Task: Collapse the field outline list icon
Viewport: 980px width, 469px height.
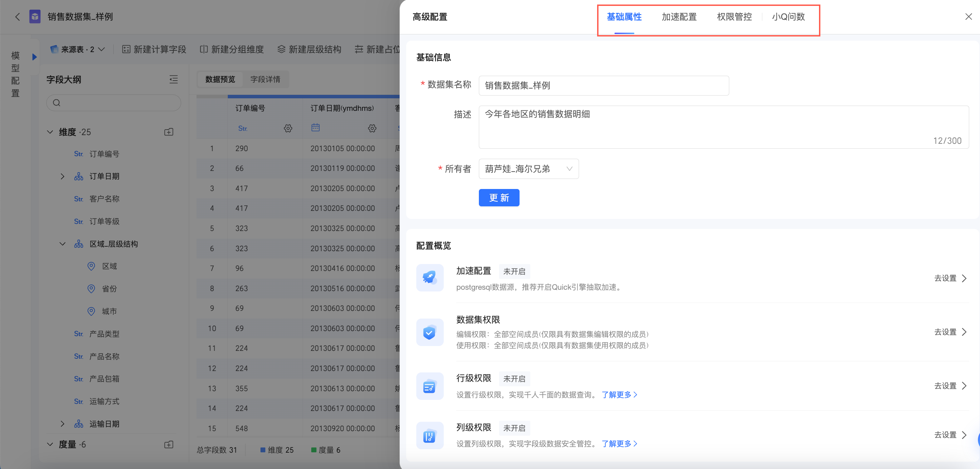Action: (x=174, y=80)
